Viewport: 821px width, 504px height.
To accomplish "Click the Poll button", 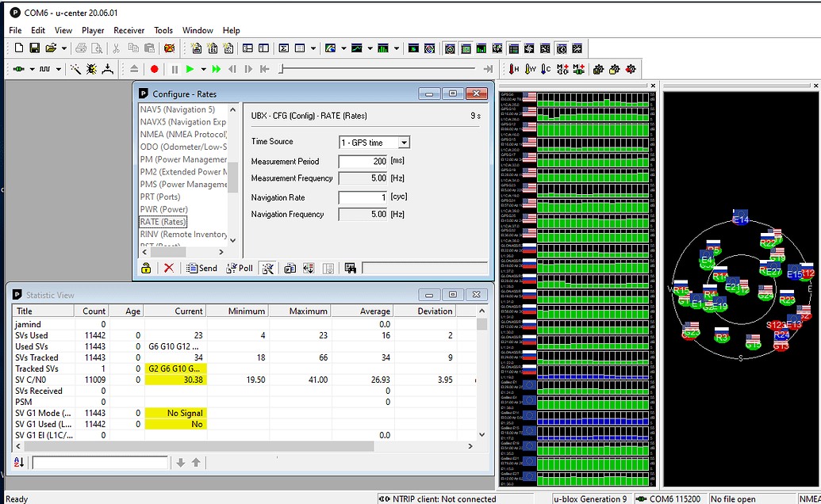I will click(240, 269).
